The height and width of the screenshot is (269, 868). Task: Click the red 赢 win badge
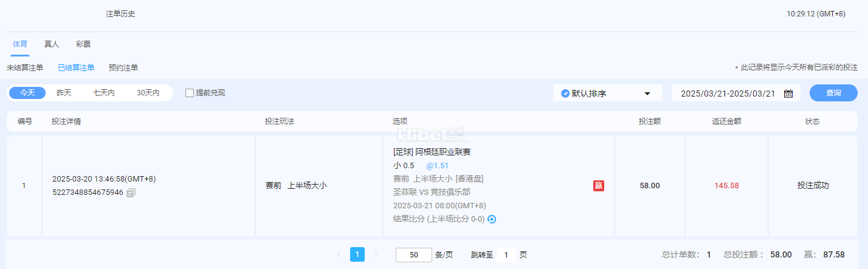pyautogui.click(x=599, y=186)
